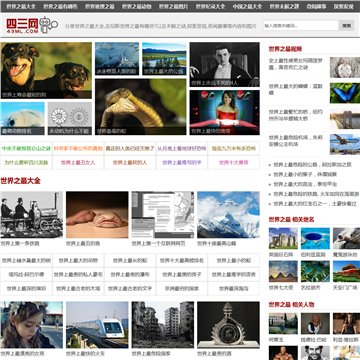Select the 探索发现 item in top navigation
This screenshot has width=360, height=360.
(344, 6)
